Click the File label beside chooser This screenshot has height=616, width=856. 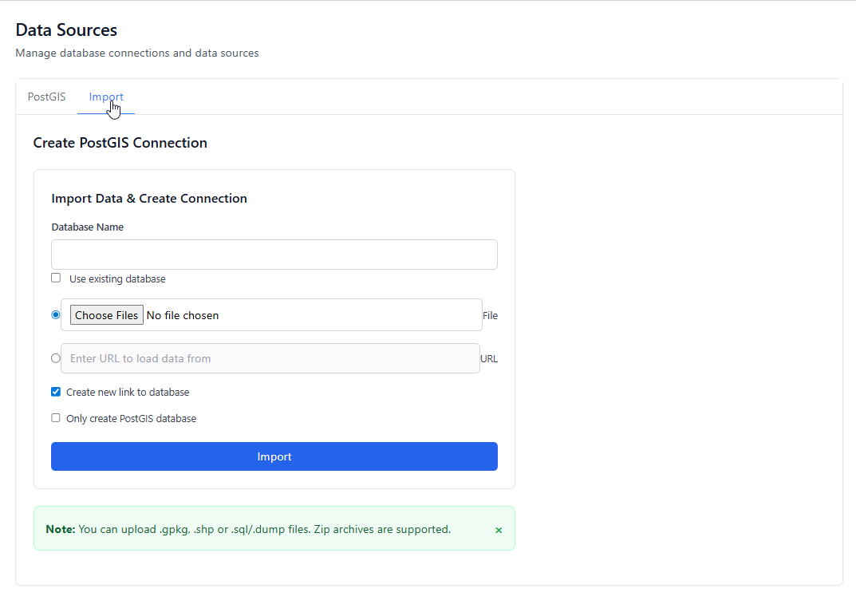[x=490, y=316]
